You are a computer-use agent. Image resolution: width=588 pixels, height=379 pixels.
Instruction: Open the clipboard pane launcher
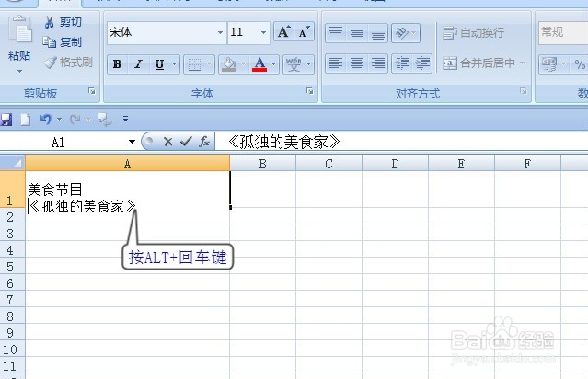click(91, 91)
